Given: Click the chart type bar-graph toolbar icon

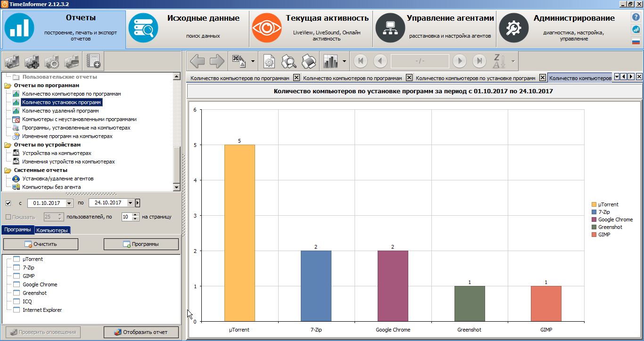Looking at the screenshot, I should coord(331,61).
